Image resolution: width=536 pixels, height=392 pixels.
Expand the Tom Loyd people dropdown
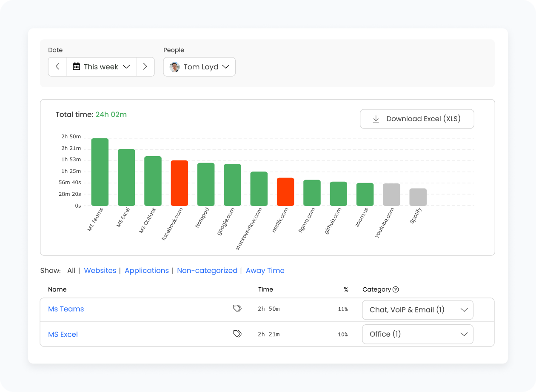(x=200, y=67)
